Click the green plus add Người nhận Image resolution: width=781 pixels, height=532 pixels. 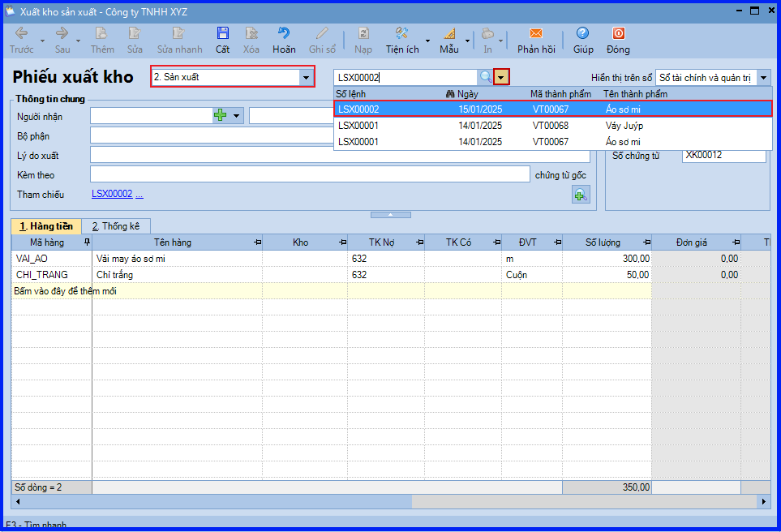click(220, 116)
